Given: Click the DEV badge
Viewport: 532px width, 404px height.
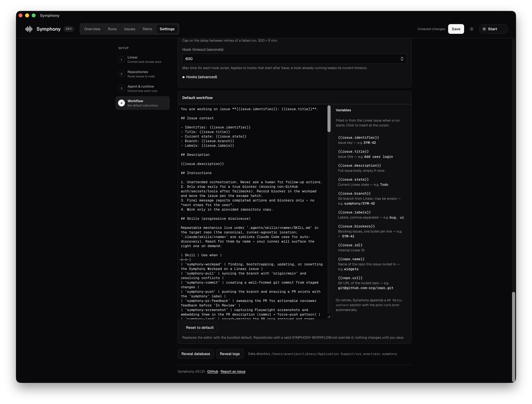Looking at the screenshot, I should (69, 29).
